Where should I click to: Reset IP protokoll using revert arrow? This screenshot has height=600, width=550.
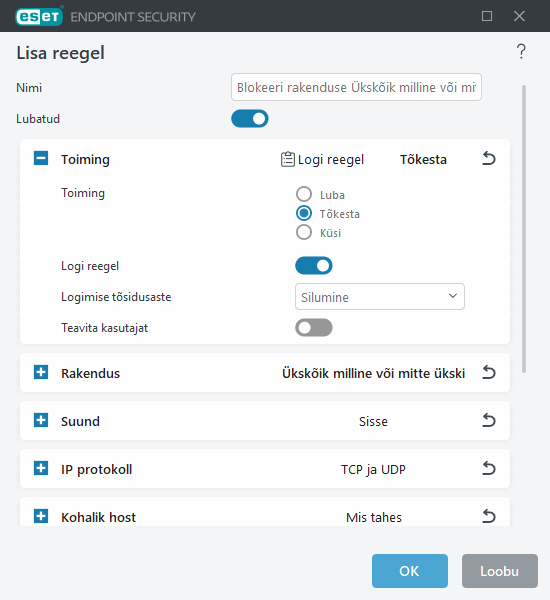pos(488,468)
